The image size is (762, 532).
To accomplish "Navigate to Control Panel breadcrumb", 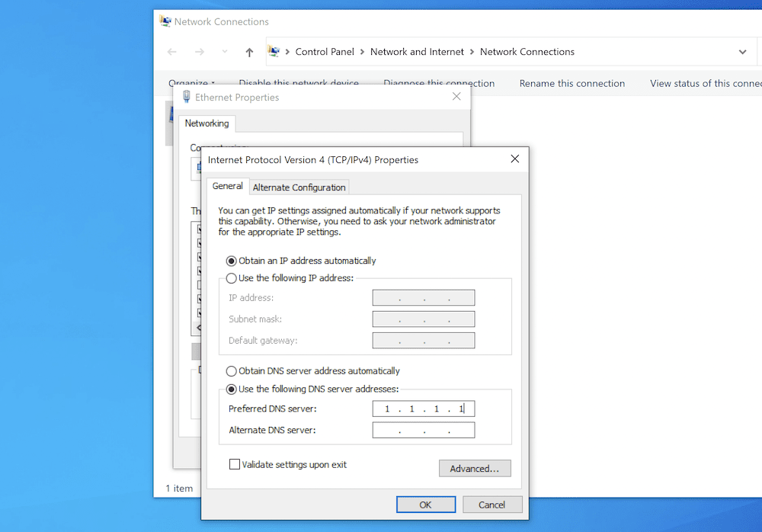I will (x=325, y=52).
